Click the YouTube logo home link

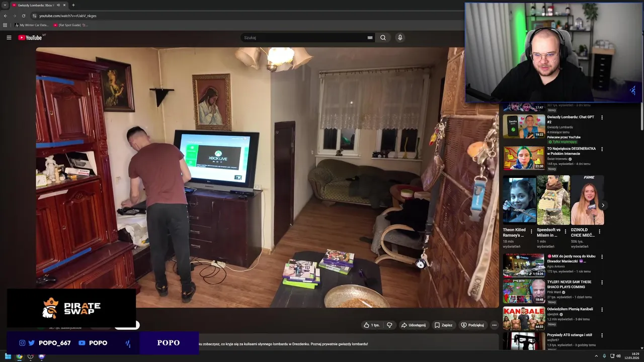(x=30, y=38)
